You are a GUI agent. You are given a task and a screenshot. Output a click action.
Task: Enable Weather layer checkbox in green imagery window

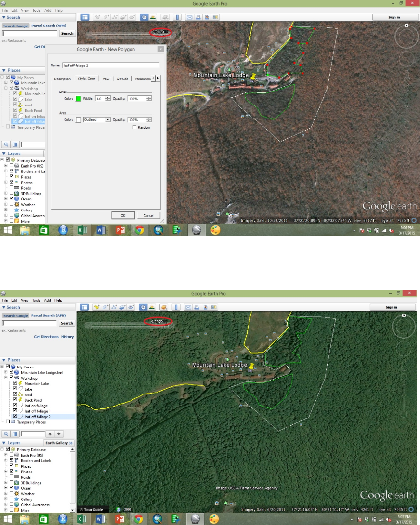coord(12,493)
